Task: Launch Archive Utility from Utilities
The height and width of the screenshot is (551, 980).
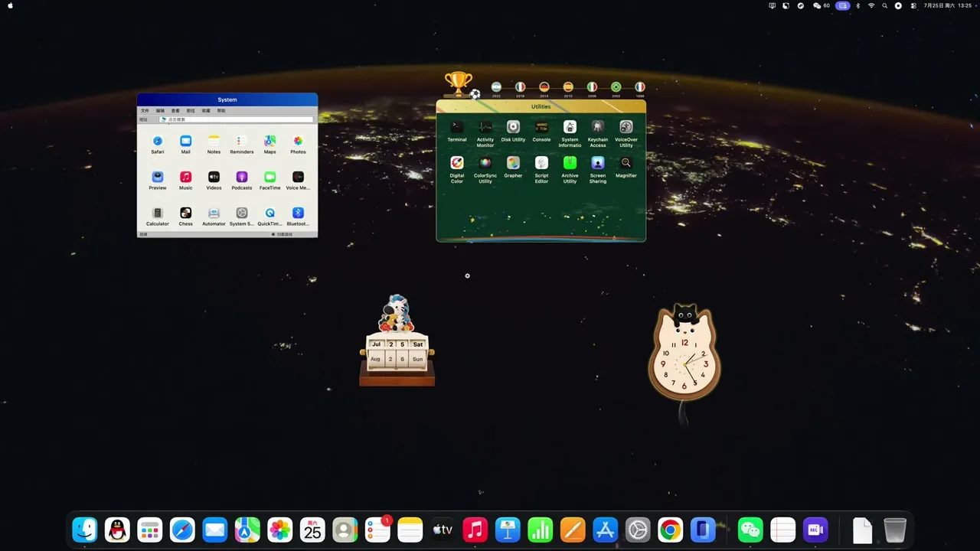Action: pos(570,163)
